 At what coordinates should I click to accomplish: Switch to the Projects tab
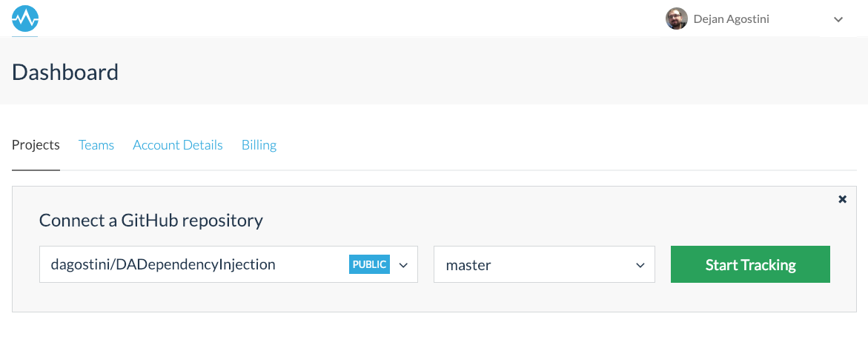pos(36,145)
